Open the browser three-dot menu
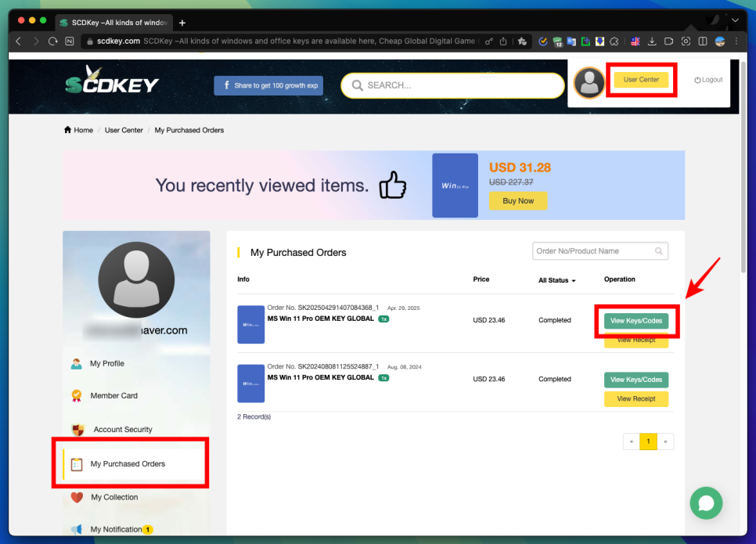756x544 pixels. point(736,41)
